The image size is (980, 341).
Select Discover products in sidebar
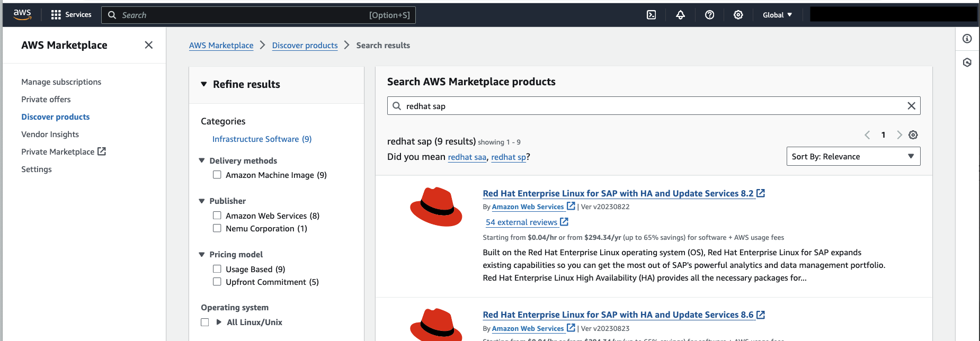tap(55, 116)
